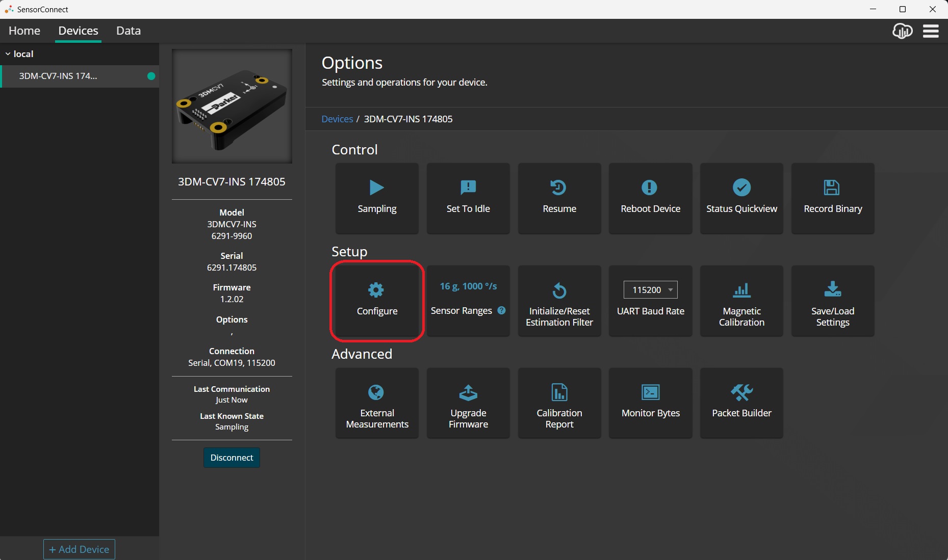Click 3DM-CV7-INS 174805 in the breadcrumb
This screenshot has height=560, width=948.
[408, 119]
